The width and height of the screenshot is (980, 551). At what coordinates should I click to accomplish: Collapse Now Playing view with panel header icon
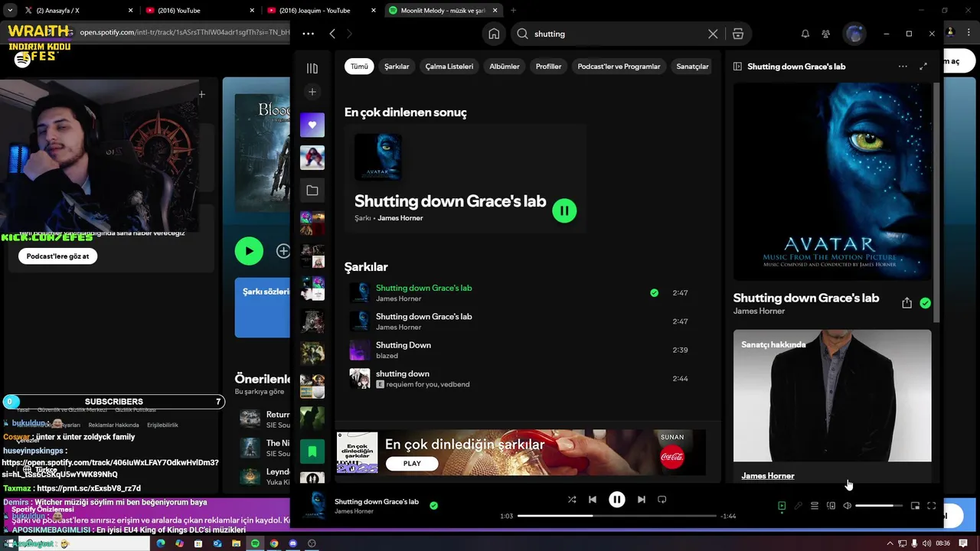737,67
